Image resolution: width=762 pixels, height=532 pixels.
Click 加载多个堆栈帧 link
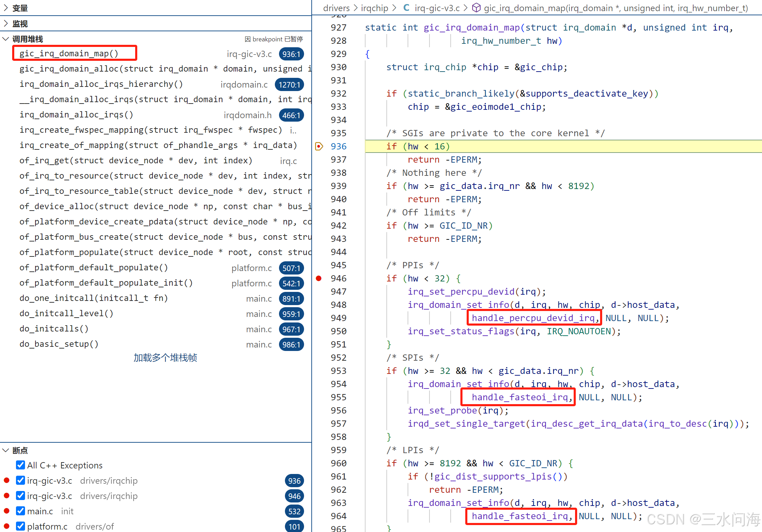tap(165, 358)
